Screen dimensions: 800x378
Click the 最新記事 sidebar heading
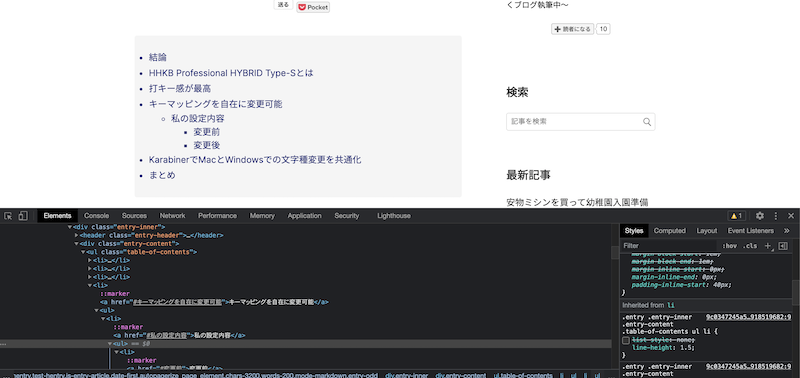coord(528,175)
